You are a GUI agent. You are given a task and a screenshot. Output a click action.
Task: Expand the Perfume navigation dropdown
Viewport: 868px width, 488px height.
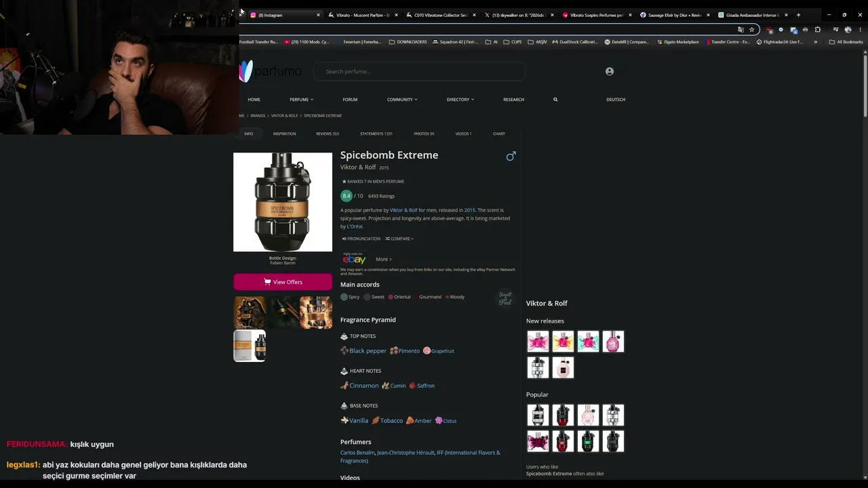tap(301, 100)
